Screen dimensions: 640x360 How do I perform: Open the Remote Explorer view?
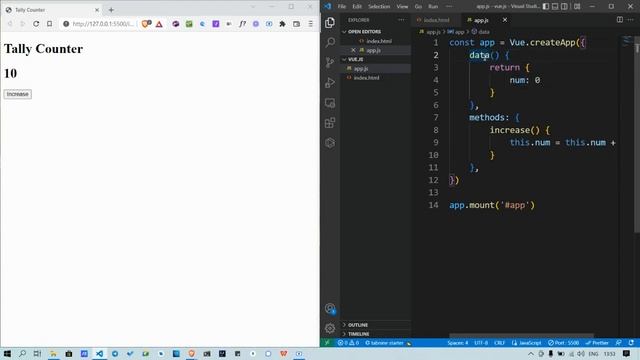click(x=330, y=103)
